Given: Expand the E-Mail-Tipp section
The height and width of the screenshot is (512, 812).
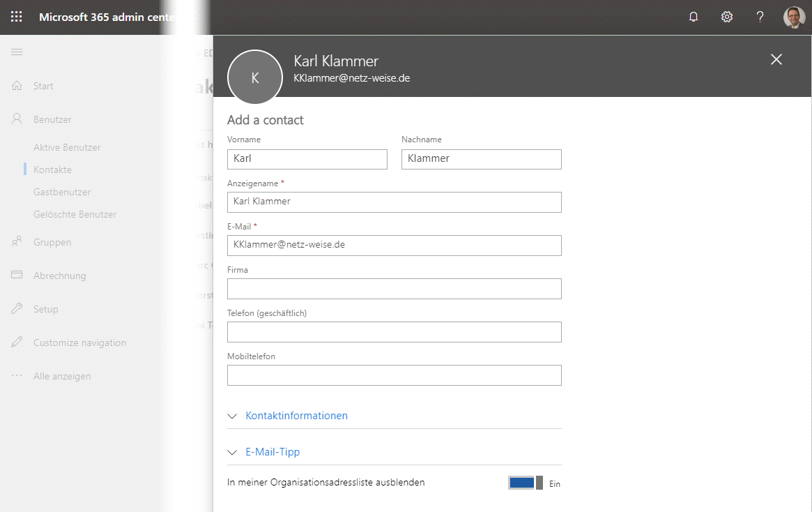Looking at the screenshot, I should [273, 452].
